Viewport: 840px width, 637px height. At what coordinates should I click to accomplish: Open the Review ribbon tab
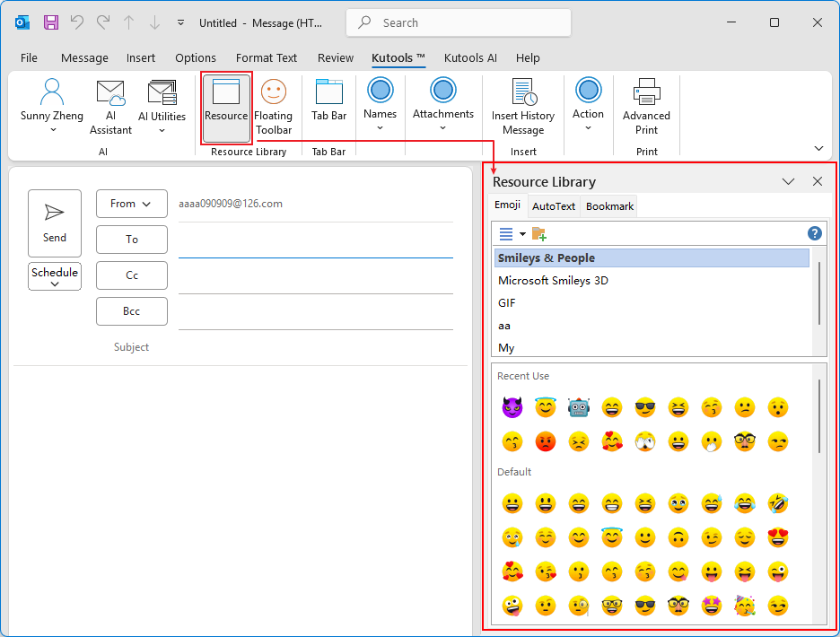pyautogui.click(x=336, y=57)
